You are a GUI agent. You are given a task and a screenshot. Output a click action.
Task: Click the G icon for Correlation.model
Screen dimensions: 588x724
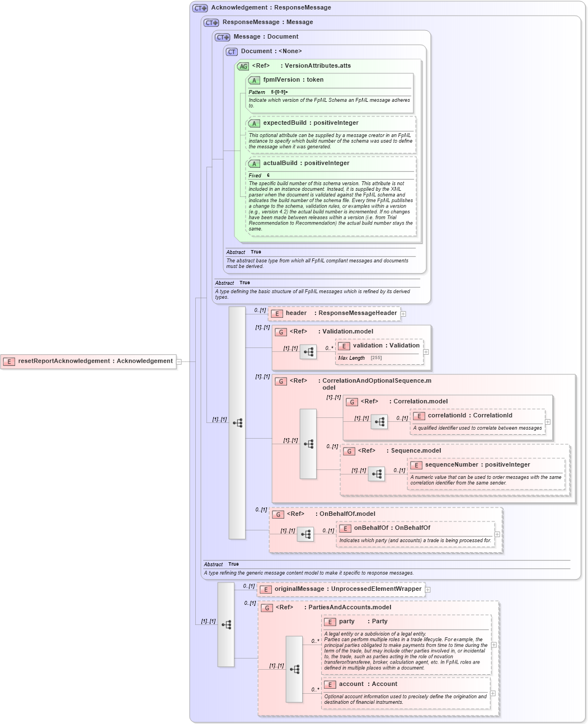pyautogui.click(x=352, y=402)
